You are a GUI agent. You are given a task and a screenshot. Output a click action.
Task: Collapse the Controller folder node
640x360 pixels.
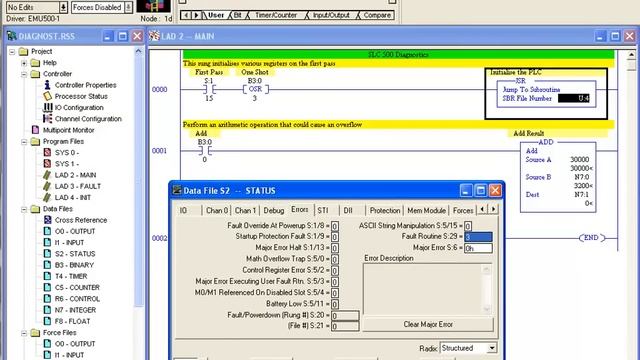24,74
